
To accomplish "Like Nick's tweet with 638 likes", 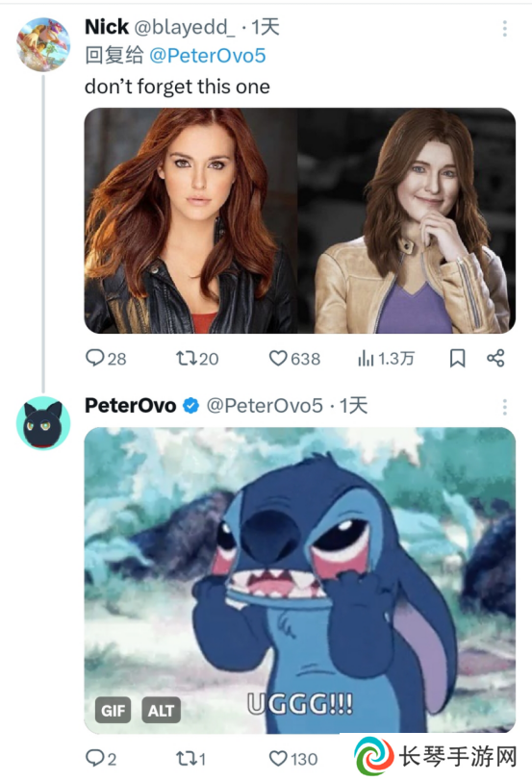I will pyautogui.click(x=294, y=359).
